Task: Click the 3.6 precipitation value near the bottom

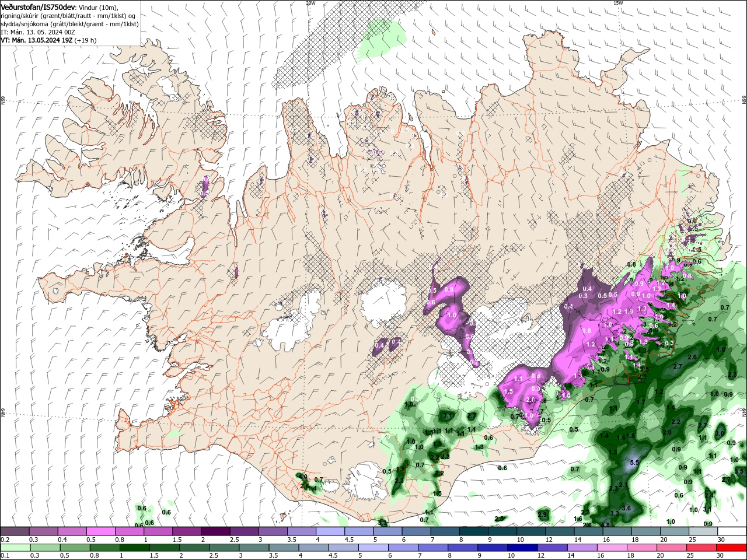Action: 627,508
